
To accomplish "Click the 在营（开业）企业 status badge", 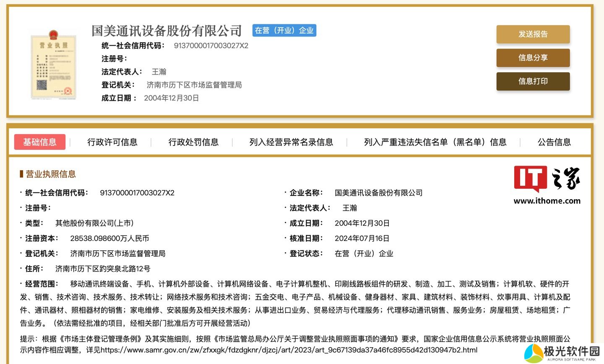I will (x=284, y=31).
